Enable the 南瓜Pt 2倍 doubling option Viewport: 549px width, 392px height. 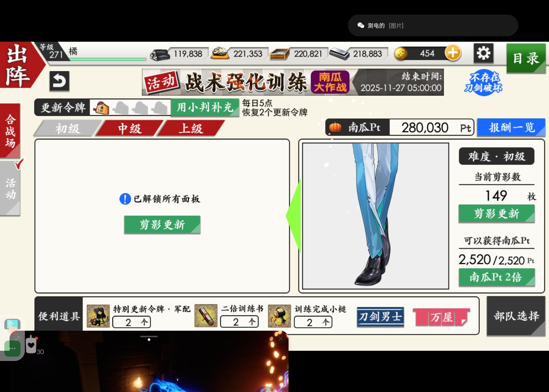pos(497,277)
